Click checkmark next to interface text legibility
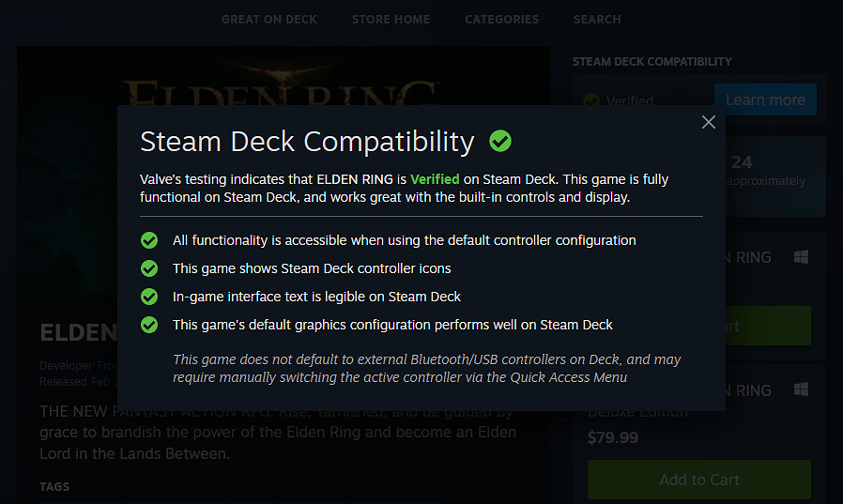 pos(148,297)
